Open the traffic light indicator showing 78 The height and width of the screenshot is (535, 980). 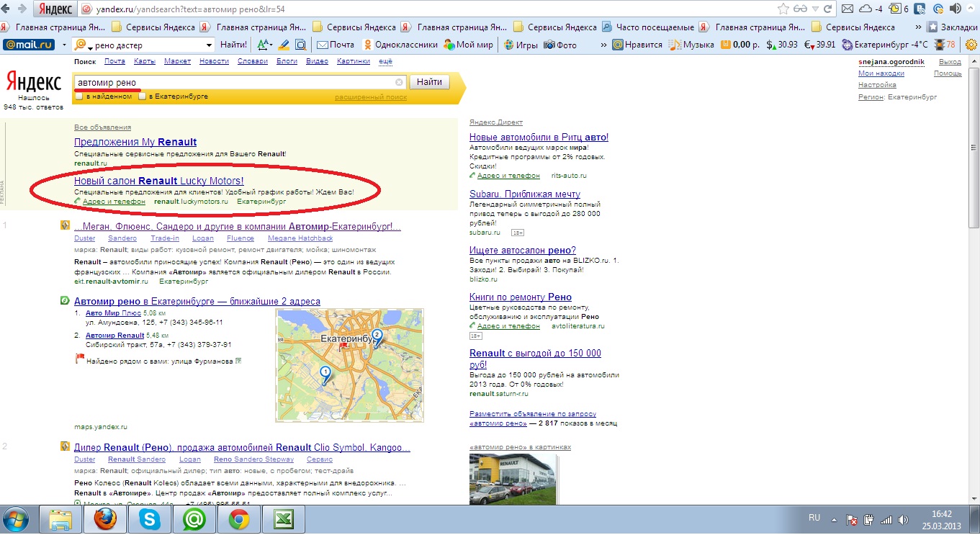(945, 45)
